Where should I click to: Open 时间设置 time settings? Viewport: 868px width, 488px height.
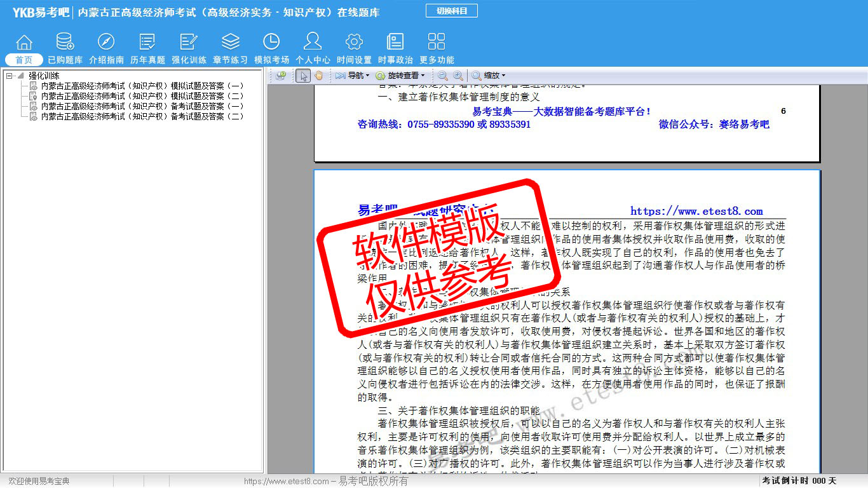pyautogui.click(x=354, y=50)
